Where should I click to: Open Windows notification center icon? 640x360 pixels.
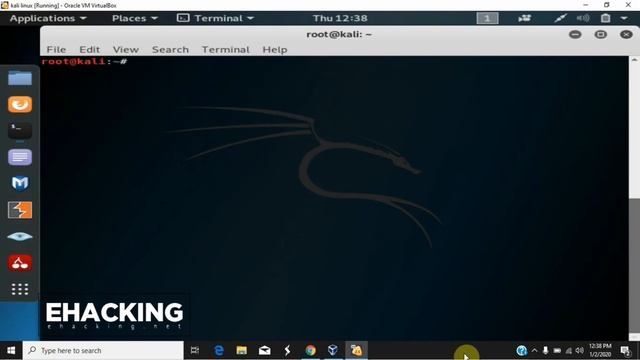coord(625,351)
